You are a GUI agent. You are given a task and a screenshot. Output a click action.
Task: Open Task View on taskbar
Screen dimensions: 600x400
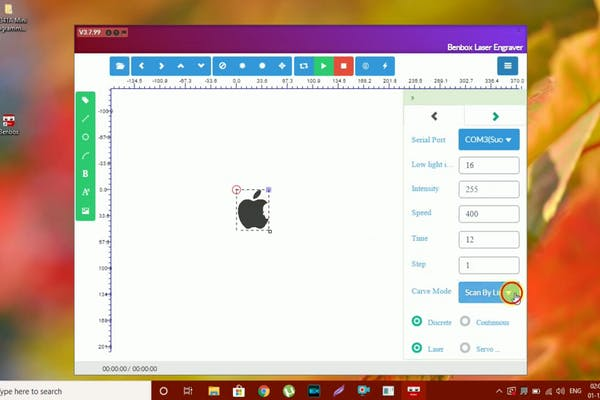(188, 391)
